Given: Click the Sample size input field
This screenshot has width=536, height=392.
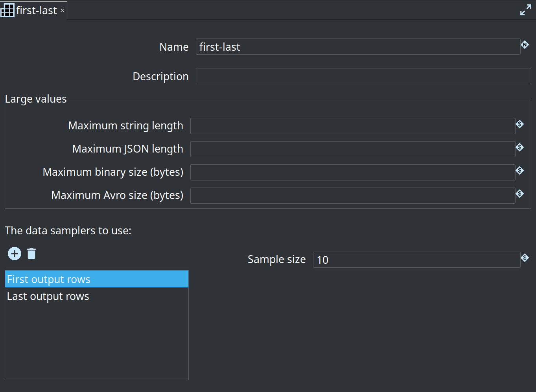Looking at the screenshot, I should pos(416,260).
